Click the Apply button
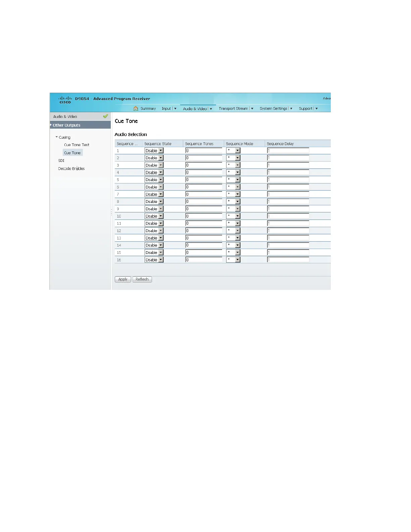The width and height of the screenshot is (411, 532). (123, 279)
